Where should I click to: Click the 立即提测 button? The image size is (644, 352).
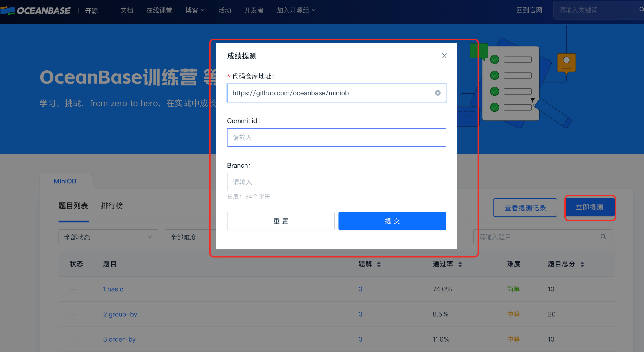pos(590,207)
